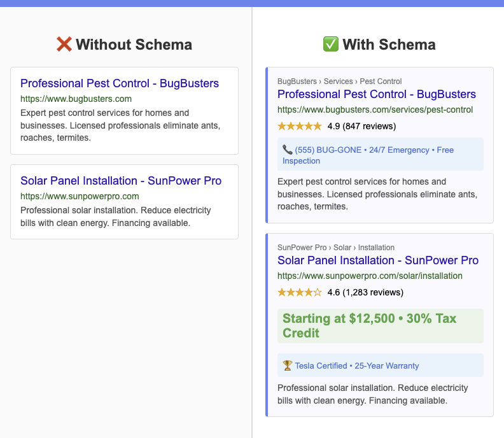The height and width of the screenshot is (438, 504).
Task: Click the 4.6 star rating for SunPower Pro
Action: coord(300,293)
